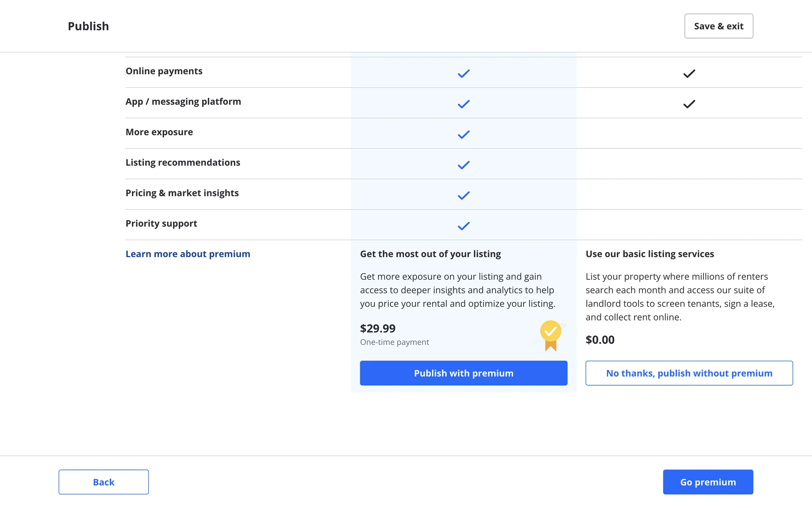
Task: Click the gold premium ribbon badge
Action: 550,335
